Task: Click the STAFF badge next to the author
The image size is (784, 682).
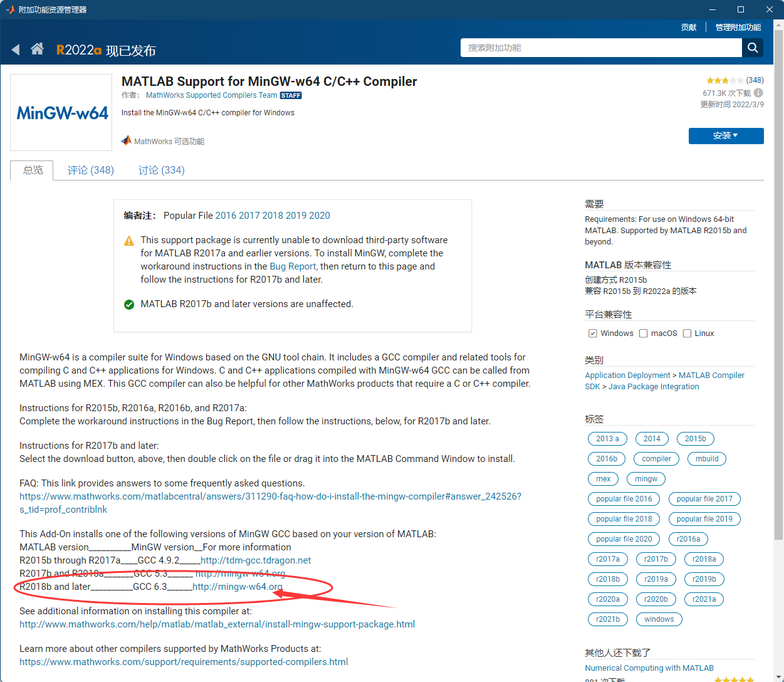Action: [x=291, y=95]
